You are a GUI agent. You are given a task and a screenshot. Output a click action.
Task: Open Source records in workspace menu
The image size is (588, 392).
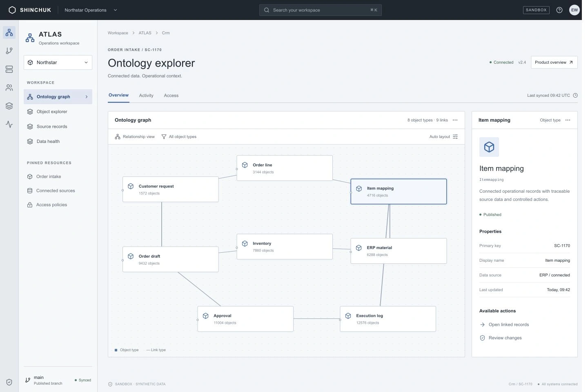pos(58,127)
